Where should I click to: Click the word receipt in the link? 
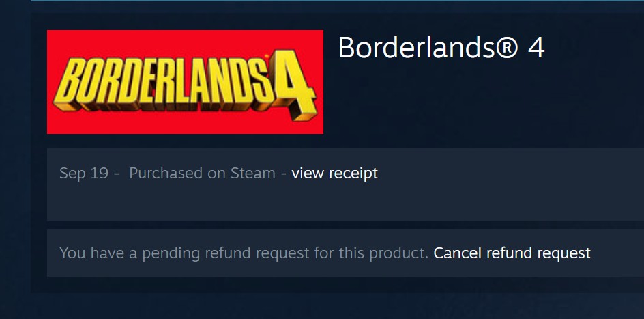(353, 173)
